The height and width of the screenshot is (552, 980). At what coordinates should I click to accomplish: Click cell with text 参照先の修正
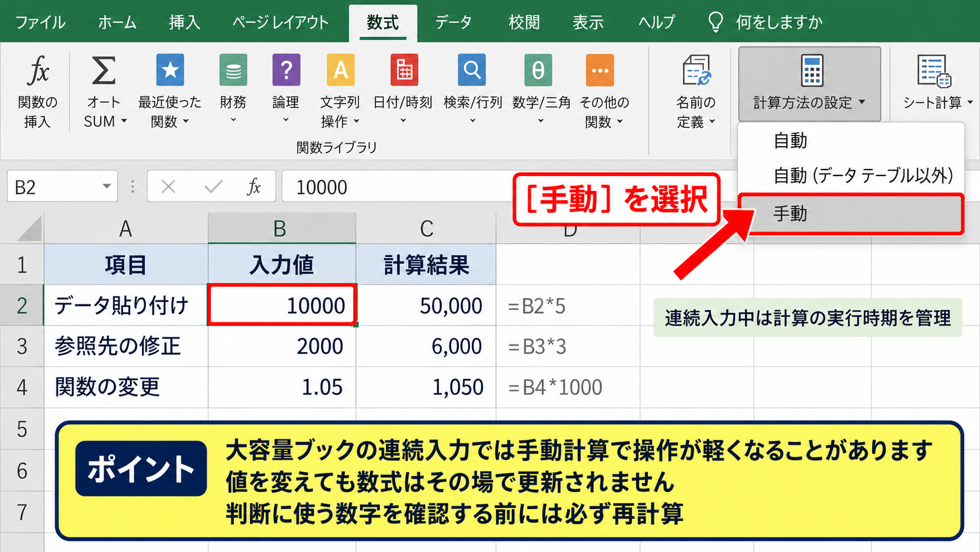126,346
